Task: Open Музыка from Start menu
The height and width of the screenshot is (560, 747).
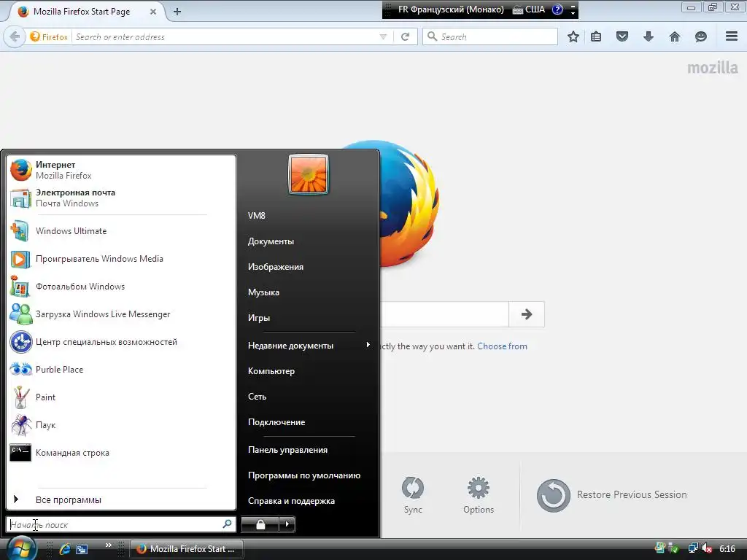Action: pyautogui.click(x=263, y=292)
